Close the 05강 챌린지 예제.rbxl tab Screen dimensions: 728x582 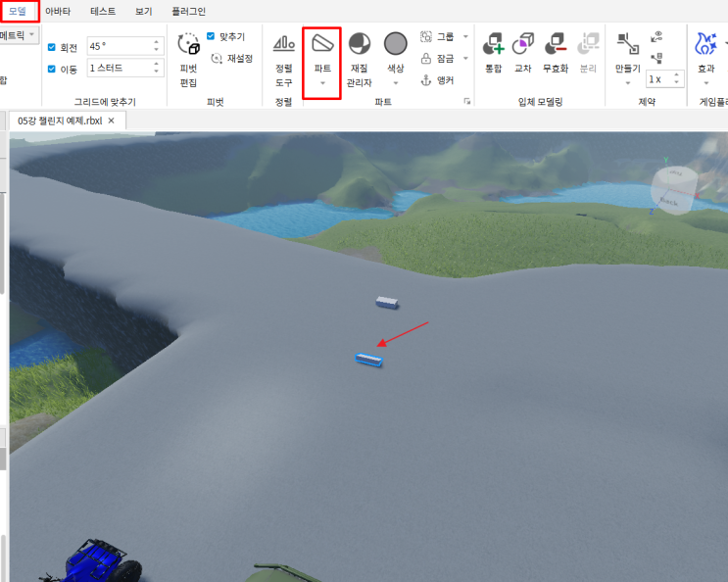[112, 121]
